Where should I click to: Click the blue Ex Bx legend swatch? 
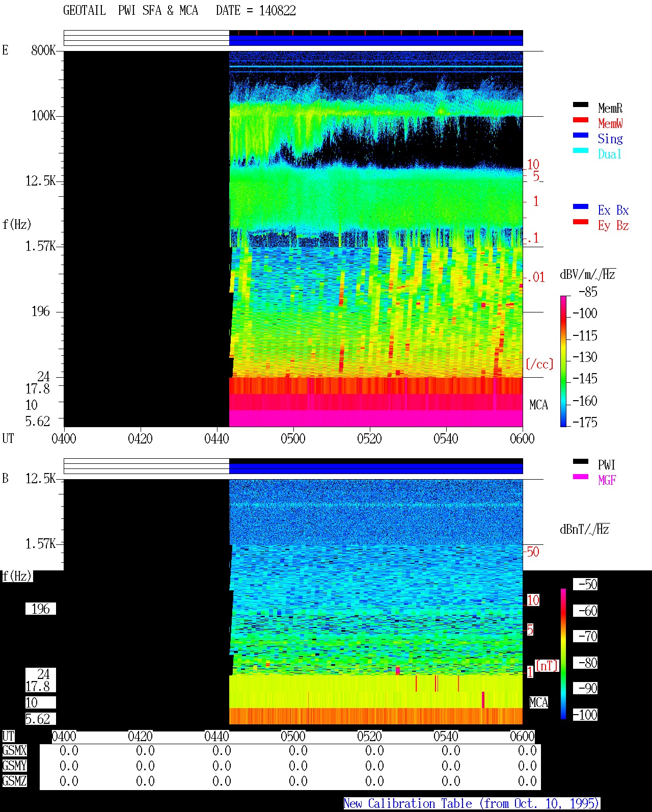click(580, 207)
